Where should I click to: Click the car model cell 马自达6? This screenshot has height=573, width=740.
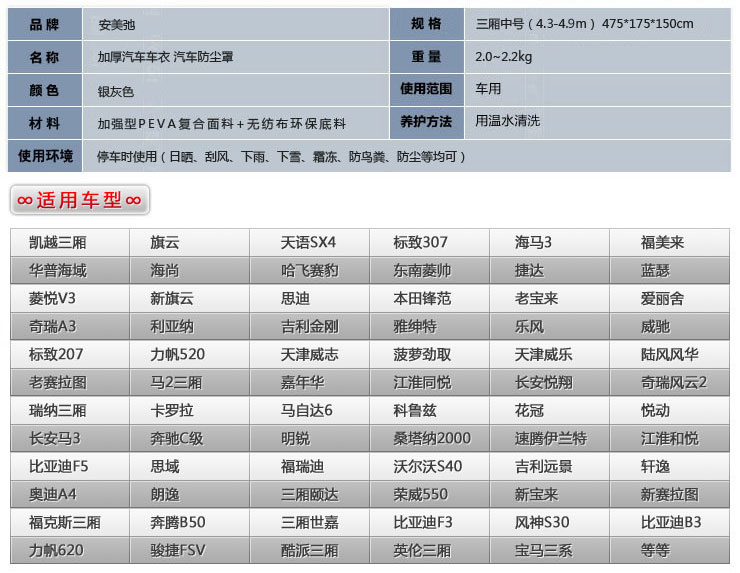pos(310,410)
